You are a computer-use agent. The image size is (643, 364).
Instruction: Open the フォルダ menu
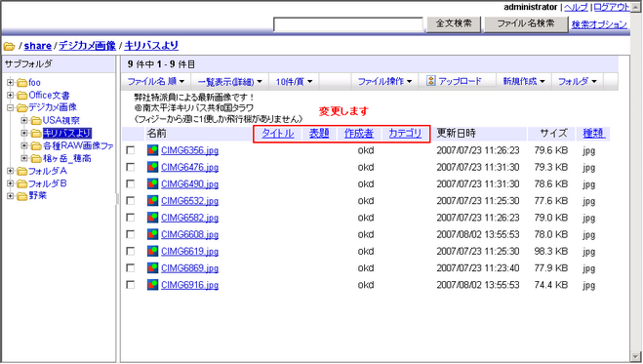pyautogui.click(x=578, y=82)
